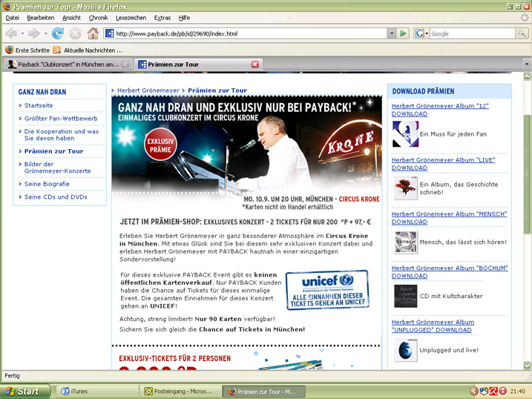This screenshot has width=532, height=399.
Task: Open the Lesezeichen menu
Action: 131,17
